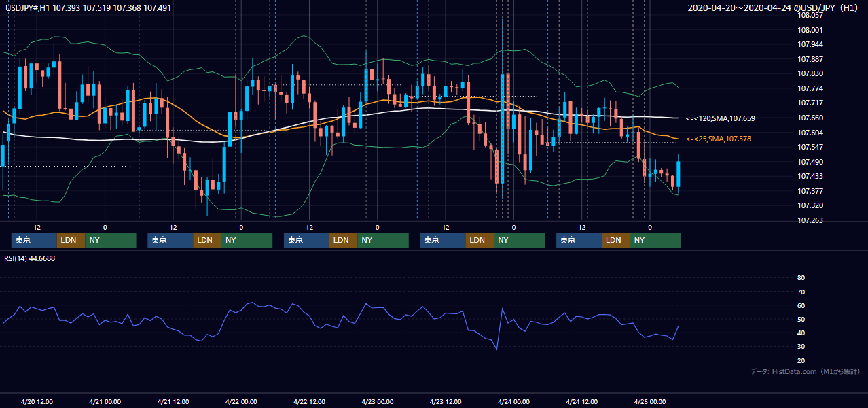Viewport: 868px width, 408px height.
Task: Click the RSI 60 level label
Action: (801, 305)
